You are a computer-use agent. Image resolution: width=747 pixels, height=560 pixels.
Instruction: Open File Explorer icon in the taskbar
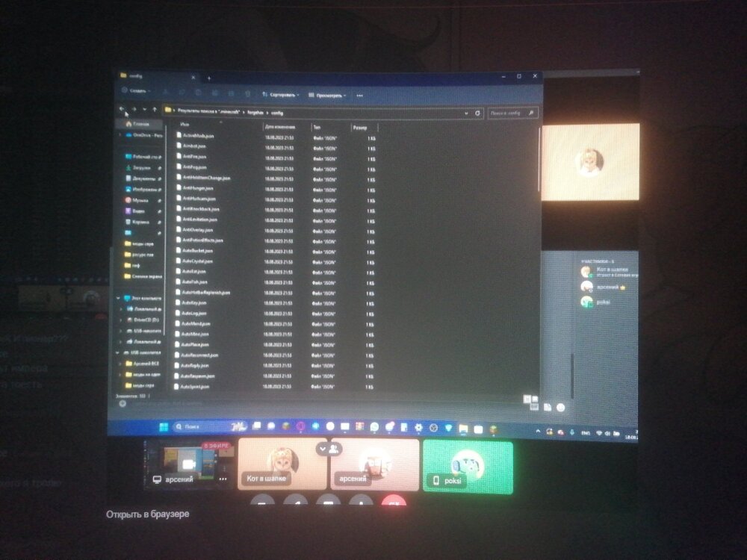click(463, 429)
